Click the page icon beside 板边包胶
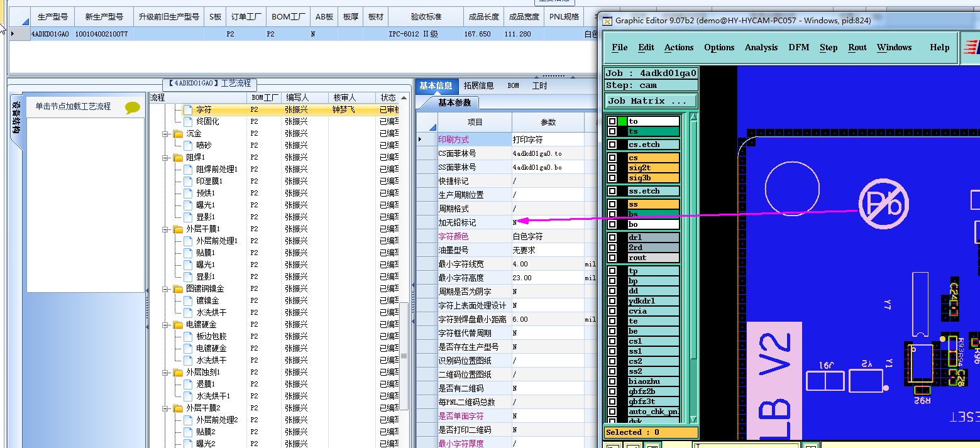The image size is (980, 448). [x=188, y=336]
